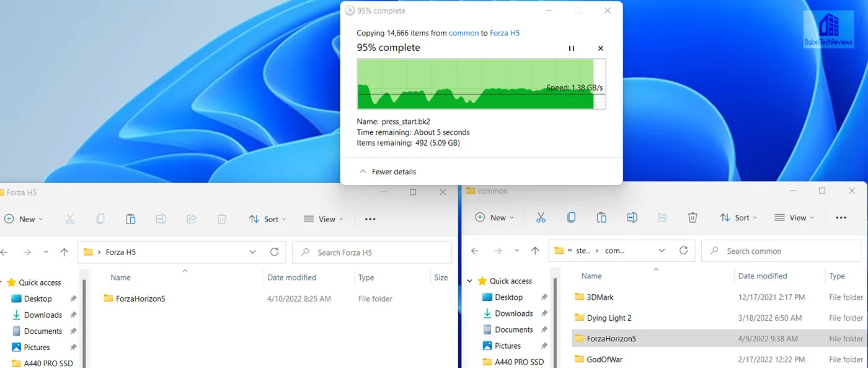The height and width of the screenshot is (368, 868).
Task: Select Dying Light 2 folder
Action: tap(603, 318)
